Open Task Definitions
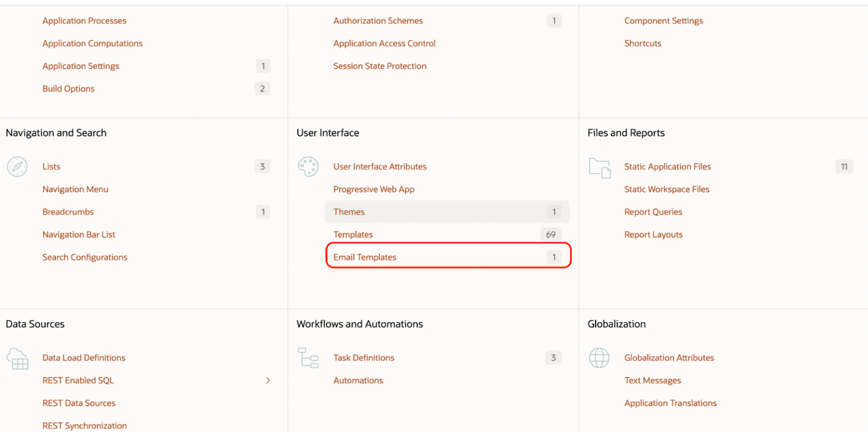 pyautogui.click(x=363, y=357)
